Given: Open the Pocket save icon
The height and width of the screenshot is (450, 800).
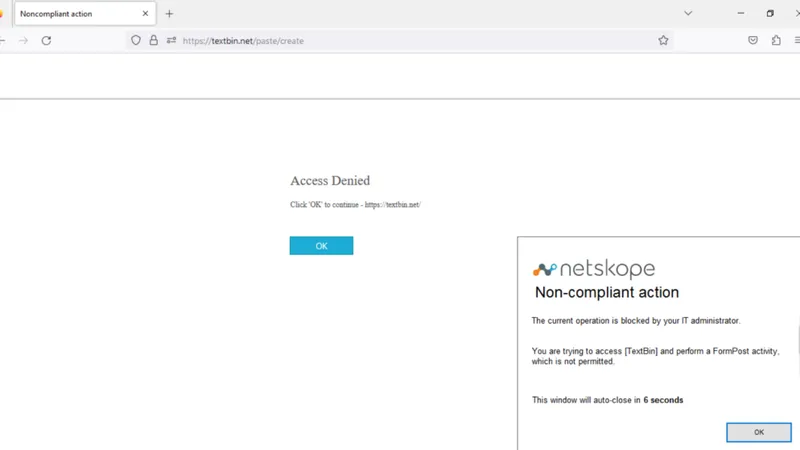Looking at the screenshot, I should (753, 40).
